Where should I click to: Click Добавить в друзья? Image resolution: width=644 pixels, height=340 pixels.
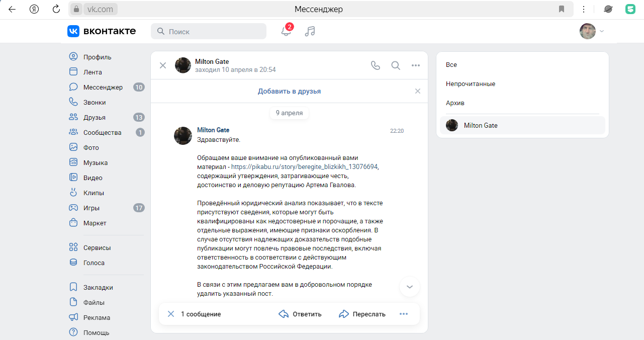(289, 91)
